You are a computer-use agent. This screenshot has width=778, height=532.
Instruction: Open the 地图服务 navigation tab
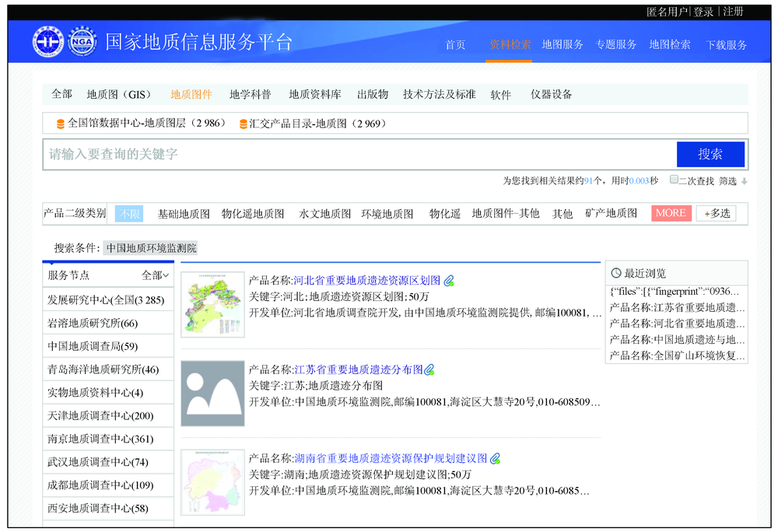562,44
